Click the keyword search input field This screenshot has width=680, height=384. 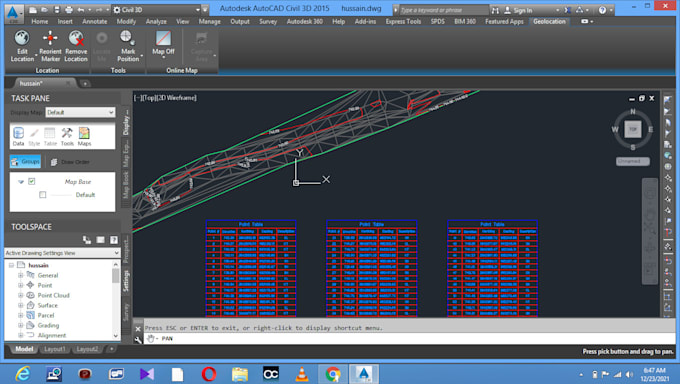(443, 10)
